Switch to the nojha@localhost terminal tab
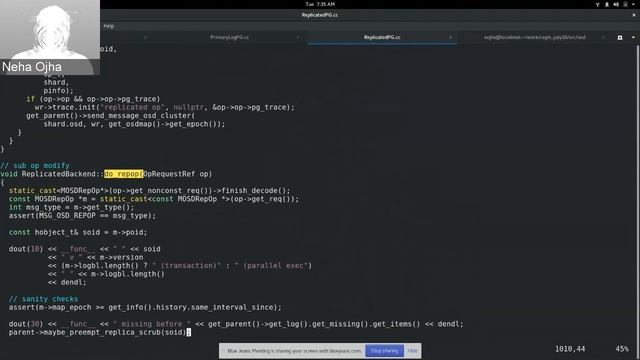The image size is (640, 360). pos(534,37)
